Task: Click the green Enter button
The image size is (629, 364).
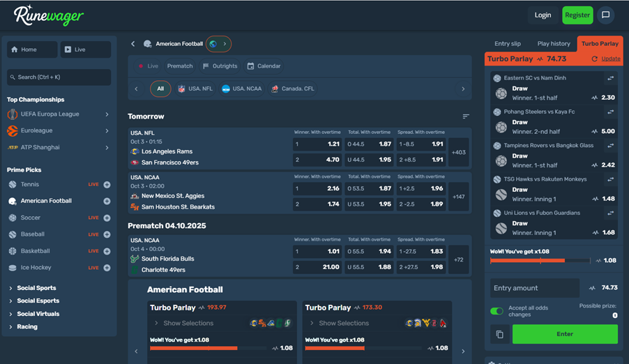Action: [565, 334]
